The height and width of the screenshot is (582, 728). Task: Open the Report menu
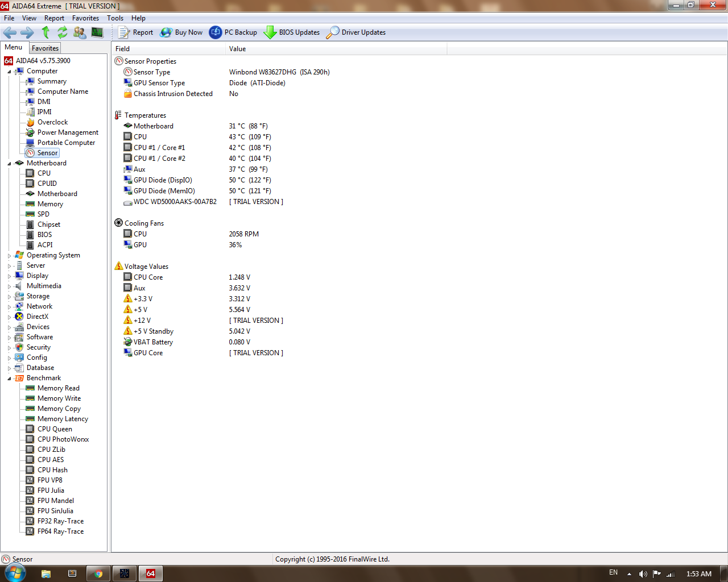(54, 18)
